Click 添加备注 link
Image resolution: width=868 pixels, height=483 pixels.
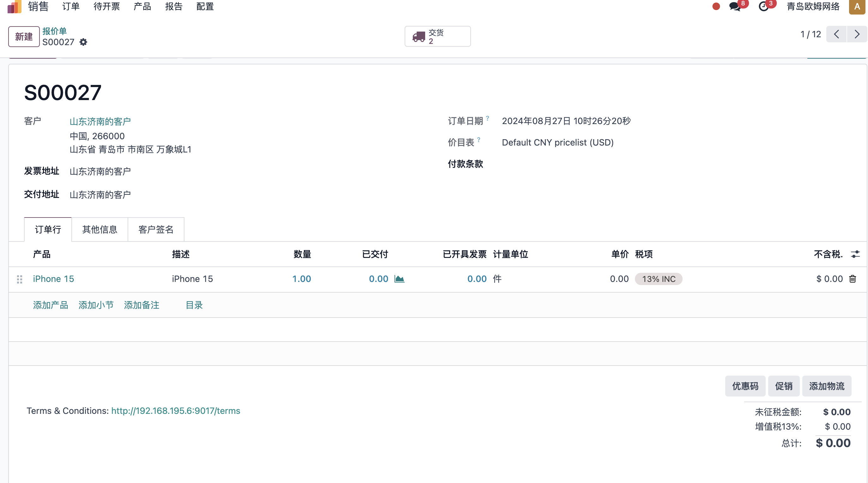tap(142, 305)
